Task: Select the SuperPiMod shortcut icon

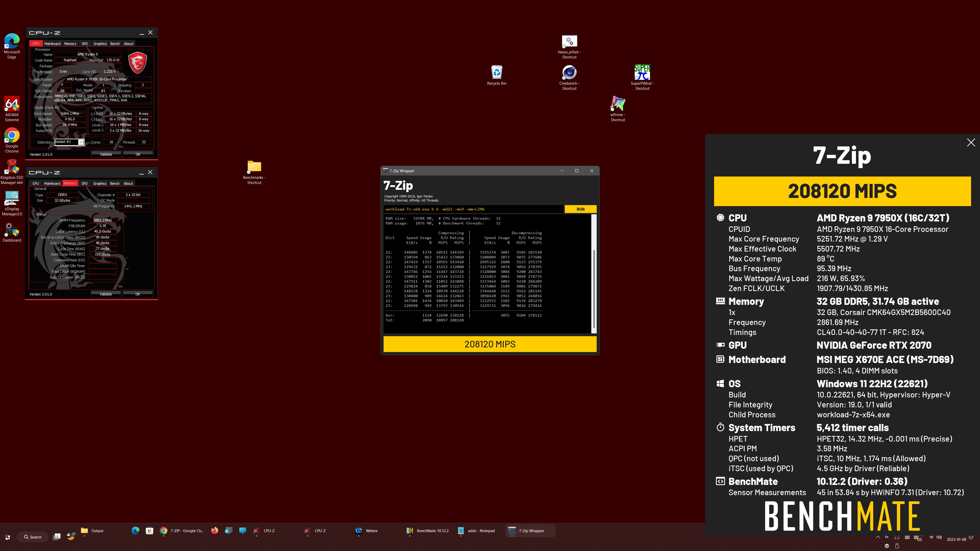Action: 642,78
